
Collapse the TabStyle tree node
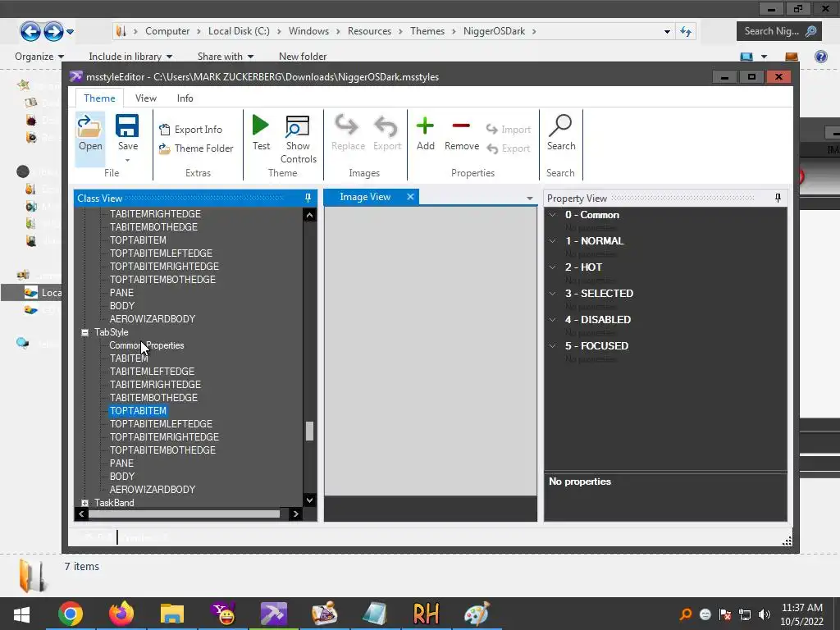click(84, 332)
